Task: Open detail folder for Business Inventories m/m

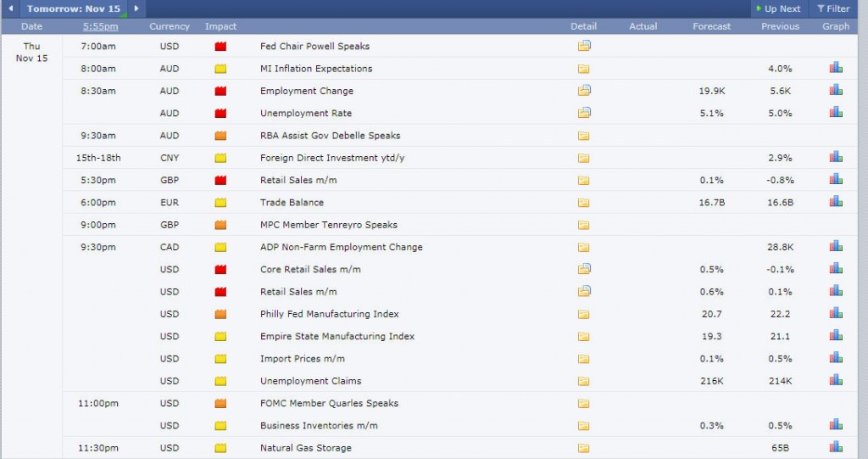Action: point(583,426)
